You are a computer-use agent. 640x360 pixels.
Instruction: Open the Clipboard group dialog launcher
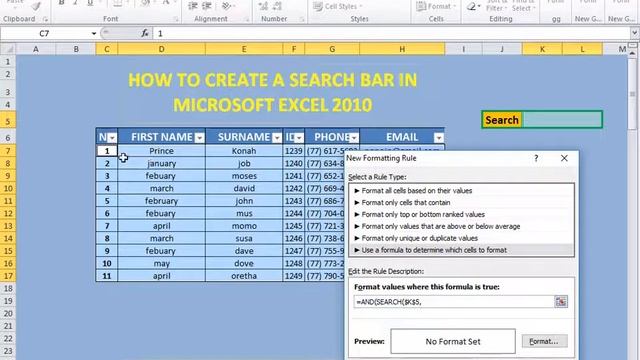pos(45,19)
